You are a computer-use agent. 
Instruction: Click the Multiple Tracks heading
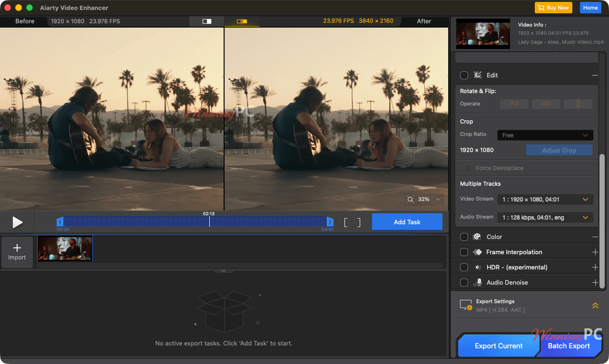coord(481,183)
